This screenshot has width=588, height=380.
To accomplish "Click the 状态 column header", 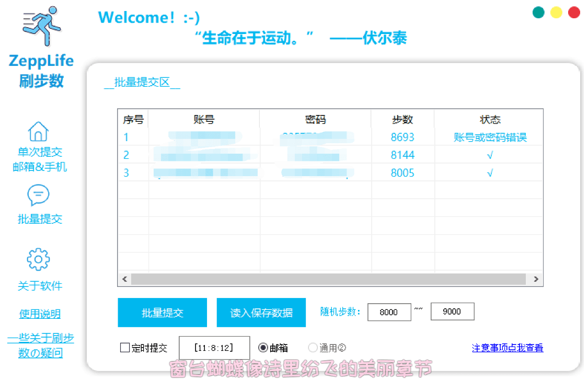I will coord(490,119).
